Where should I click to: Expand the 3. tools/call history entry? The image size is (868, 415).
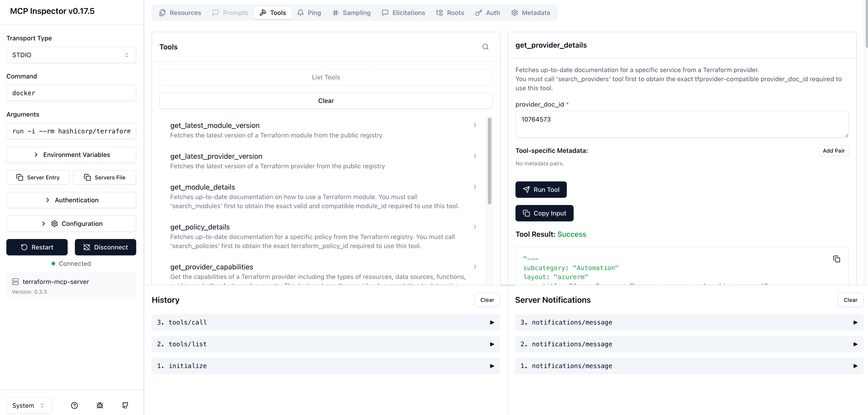click(325, 322)
